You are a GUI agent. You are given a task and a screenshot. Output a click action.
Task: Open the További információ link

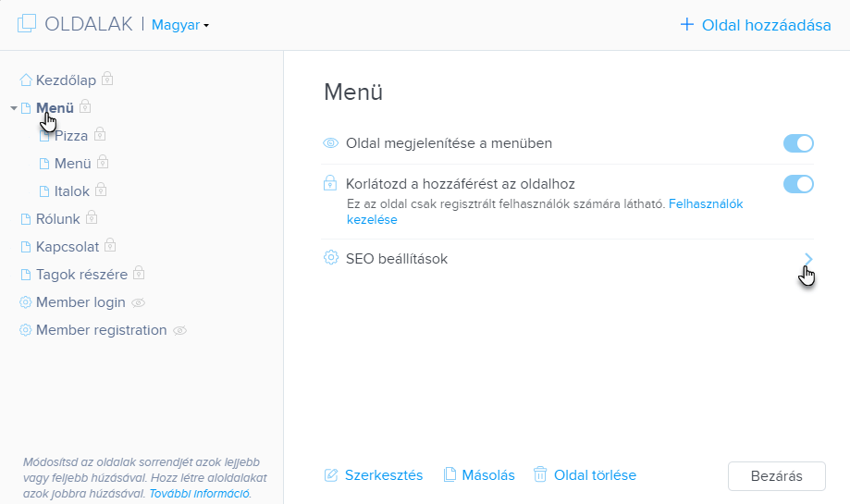point(200,494)
